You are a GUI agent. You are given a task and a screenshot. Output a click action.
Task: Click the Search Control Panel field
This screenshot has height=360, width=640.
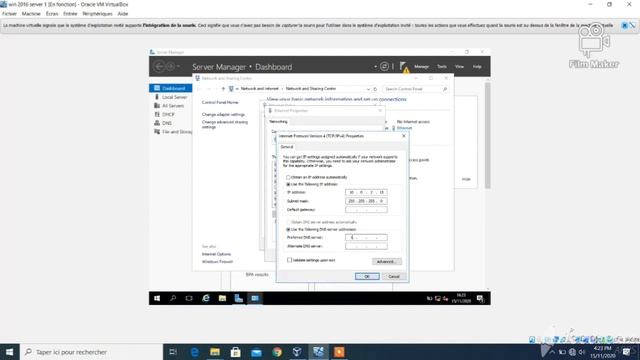415,89
